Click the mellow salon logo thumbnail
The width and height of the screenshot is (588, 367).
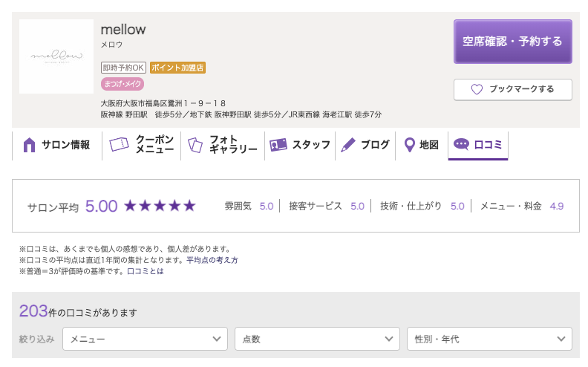[56, 56]
